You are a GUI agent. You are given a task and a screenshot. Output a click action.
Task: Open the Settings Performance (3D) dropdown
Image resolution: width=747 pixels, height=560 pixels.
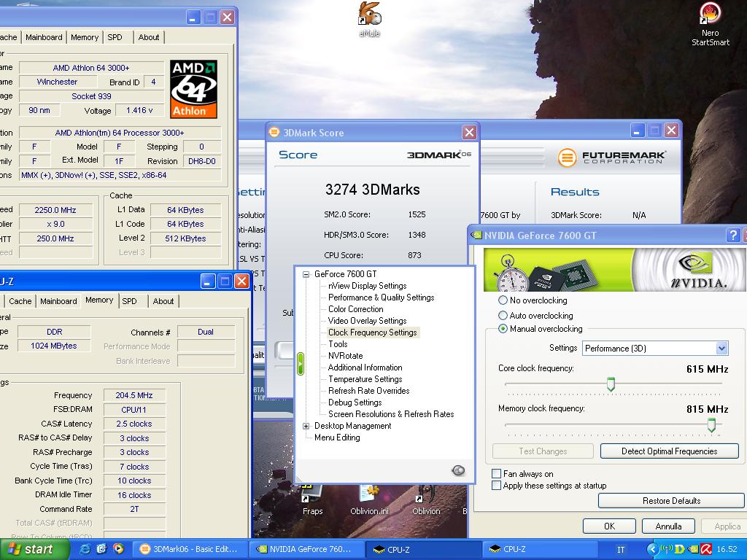click(656, 348)
